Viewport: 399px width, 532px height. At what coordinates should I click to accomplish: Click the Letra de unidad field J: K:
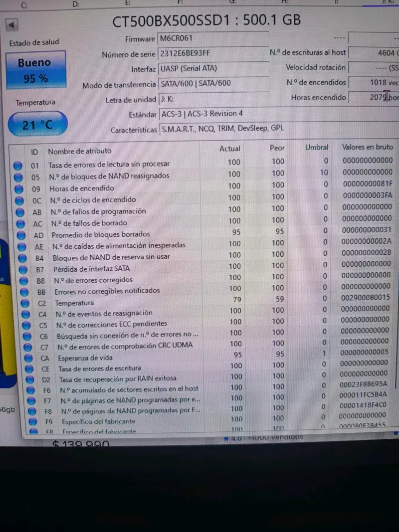point(214,99)
